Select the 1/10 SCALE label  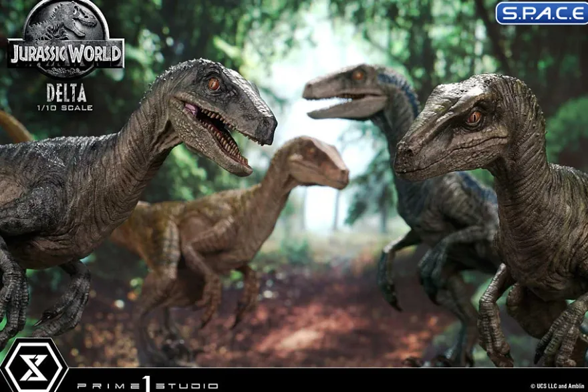pos(65,108)
